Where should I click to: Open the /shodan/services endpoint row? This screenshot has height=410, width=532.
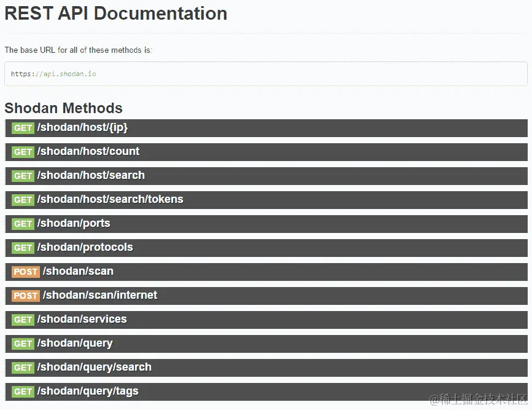click(267, 320)
